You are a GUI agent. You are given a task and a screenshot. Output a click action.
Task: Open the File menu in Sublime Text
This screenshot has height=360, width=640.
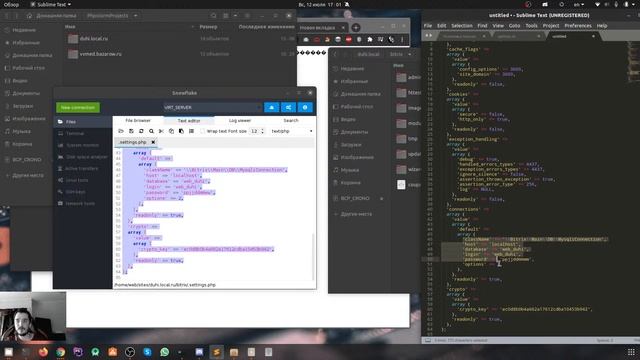[428, 25]
